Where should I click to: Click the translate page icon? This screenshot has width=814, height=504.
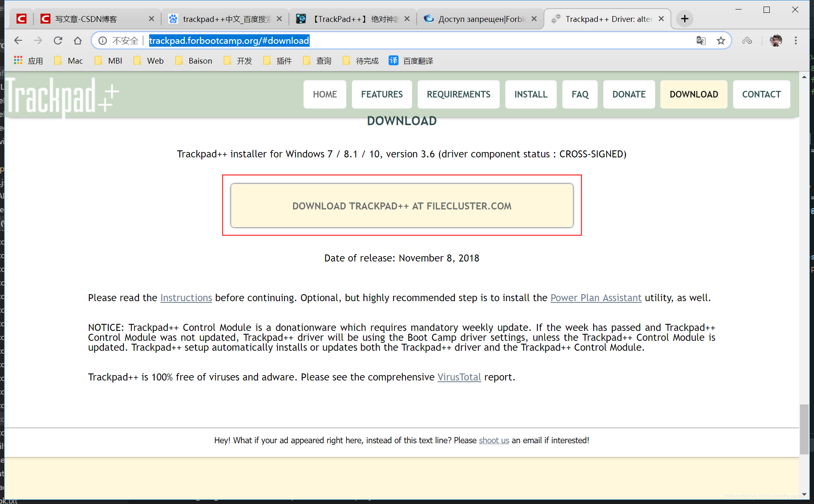click(701, 40)
